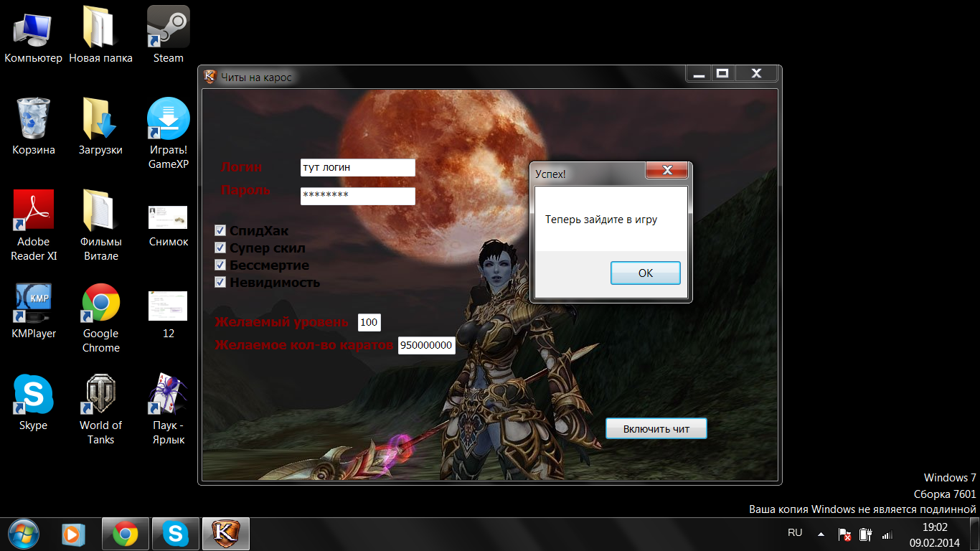Open the Паук - Ярлык shortcut
The height and width of the screenshot is (551, 980).
[x=168, y=410]
